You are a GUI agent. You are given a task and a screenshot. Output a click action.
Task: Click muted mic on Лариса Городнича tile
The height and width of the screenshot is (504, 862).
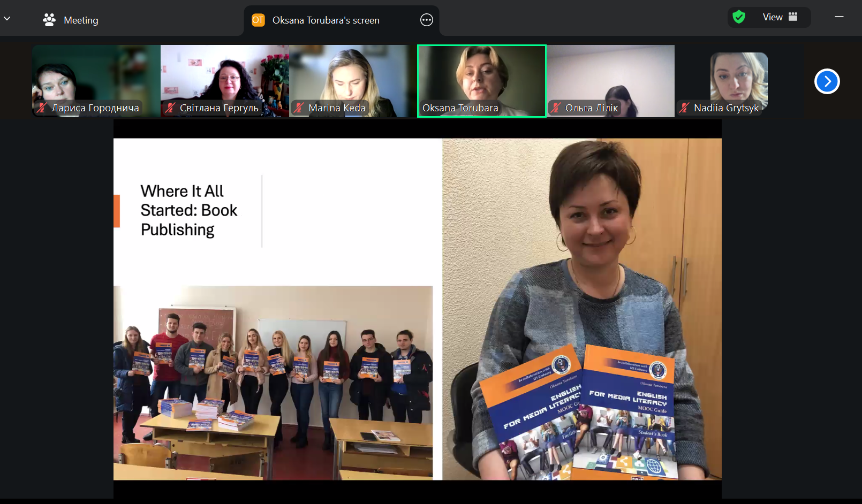(x=42, y=108)
